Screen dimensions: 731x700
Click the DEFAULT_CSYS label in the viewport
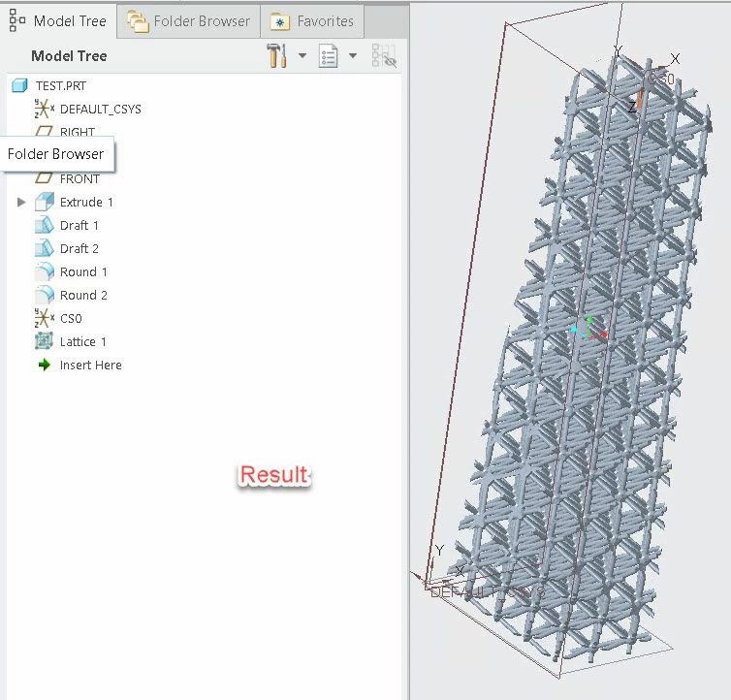point(488,592)
